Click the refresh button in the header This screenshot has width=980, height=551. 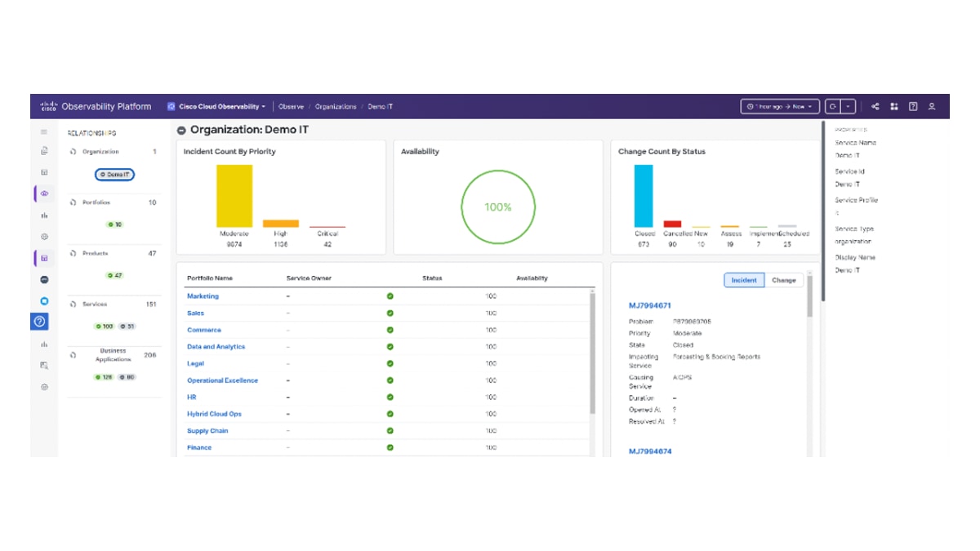832,106
